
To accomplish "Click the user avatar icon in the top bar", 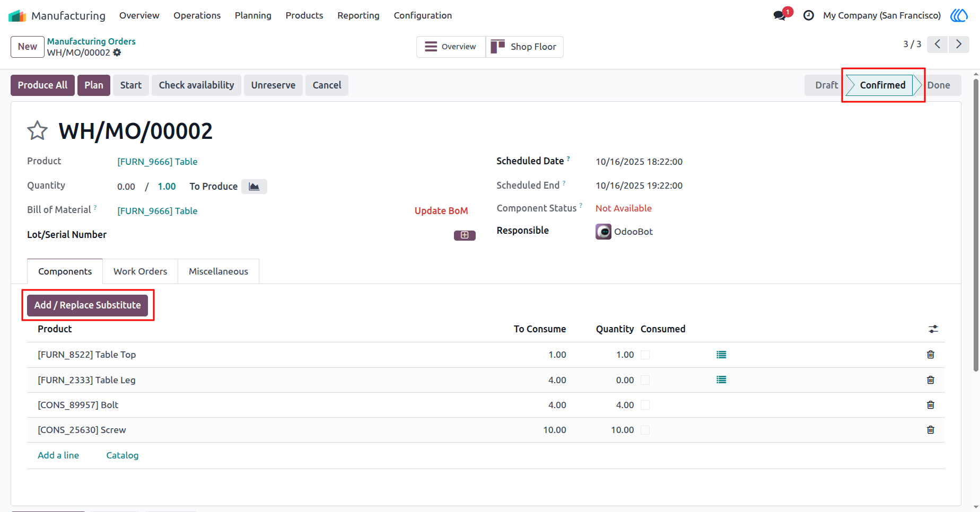I will tap(959, 15).
